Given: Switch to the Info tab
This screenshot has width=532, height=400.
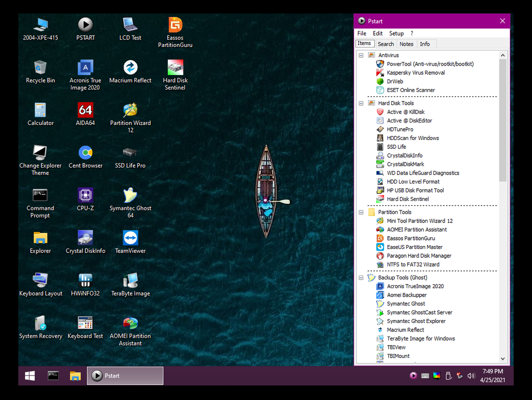Looking at the screenshot, I should [x=425, y=44].
